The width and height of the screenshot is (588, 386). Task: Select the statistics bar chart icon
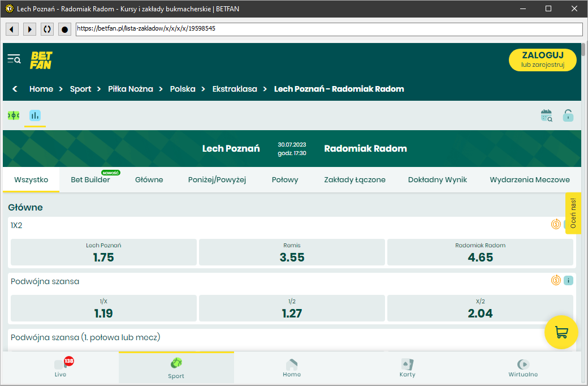tap(35, 115)
